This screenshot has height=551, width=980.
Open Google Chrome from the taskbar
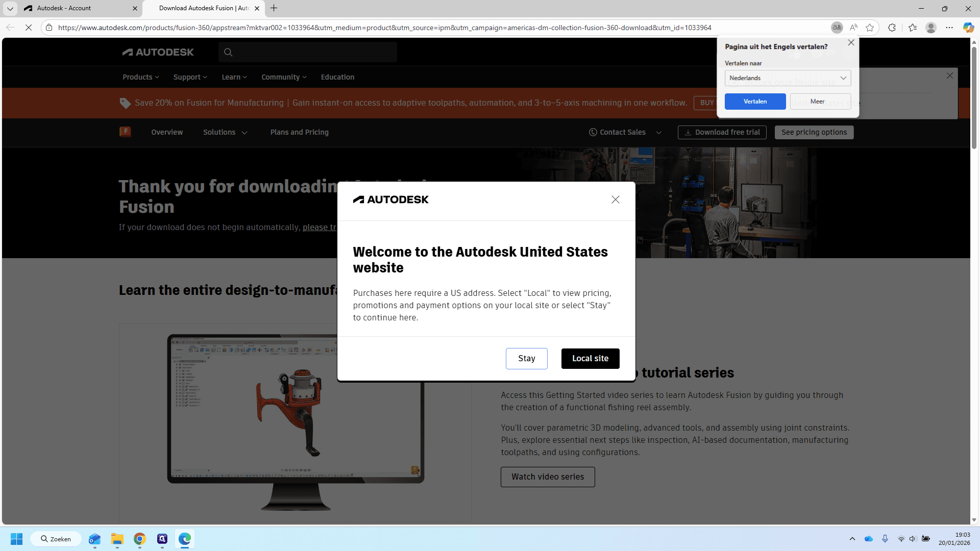coord(140,539)
